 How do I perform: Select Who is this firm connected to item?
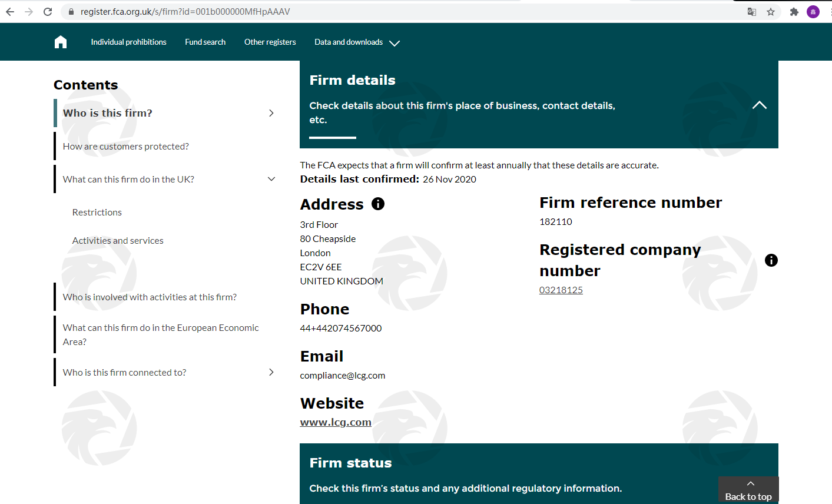pos(124,372)
